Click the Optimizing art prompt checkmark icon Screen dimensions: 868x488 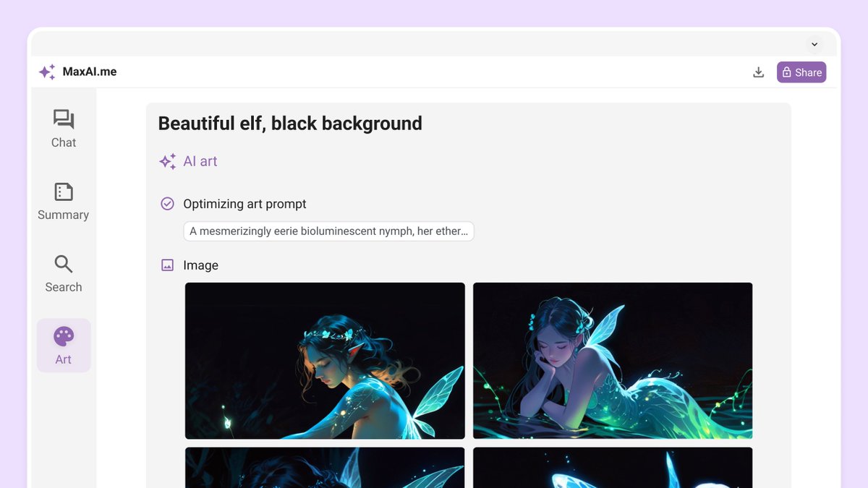pos(167,204)
